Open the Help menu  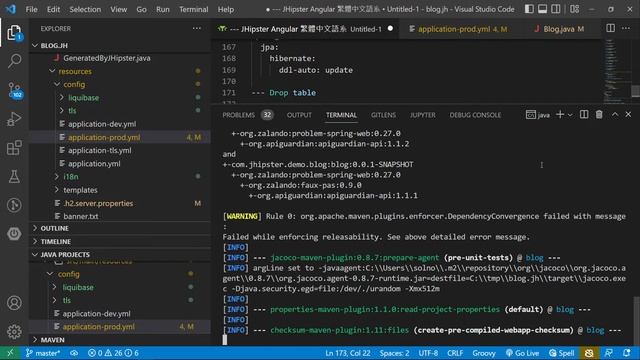tap(226, 9)
